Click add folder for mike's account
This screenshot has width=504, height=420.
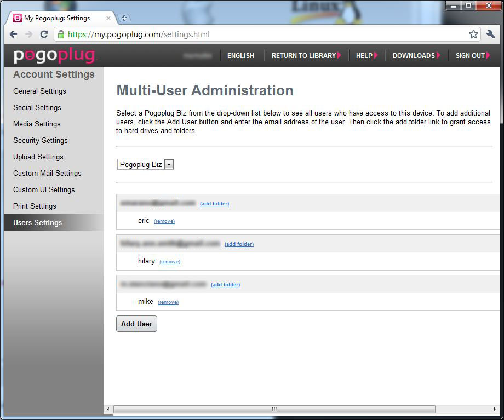pos(225,284)
